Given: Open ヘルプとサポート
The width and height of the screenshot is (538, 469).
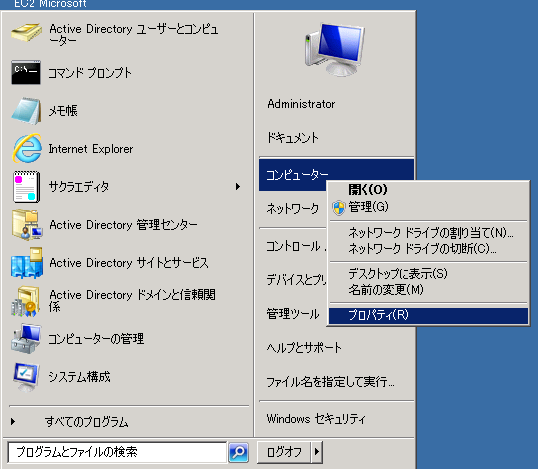Looking at the screenshot, I should click(304, 348).
